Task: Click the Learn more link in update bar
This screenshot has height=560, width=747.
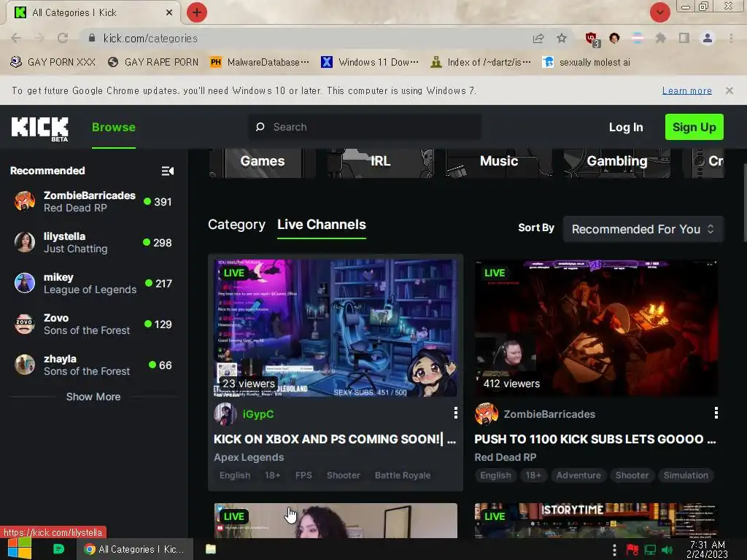Action: (x=686, y=90)
